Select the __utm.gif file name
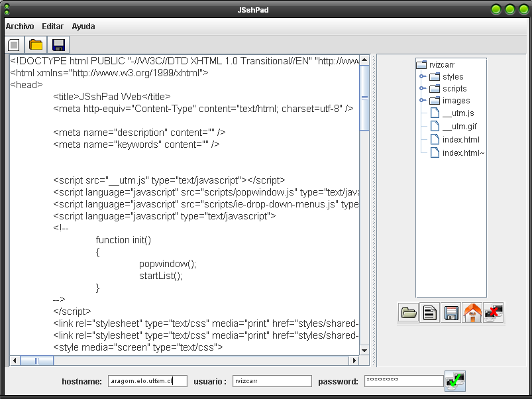Image resolution: width=532 pixels, height=399 pixels. point(460,126)
